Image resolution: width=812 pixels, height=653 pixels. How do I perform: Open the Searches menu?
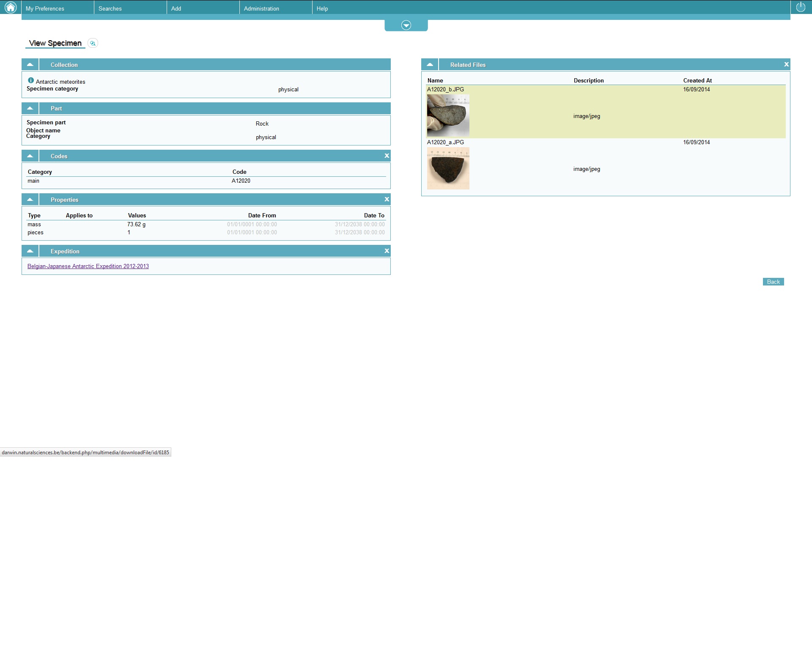110,8
